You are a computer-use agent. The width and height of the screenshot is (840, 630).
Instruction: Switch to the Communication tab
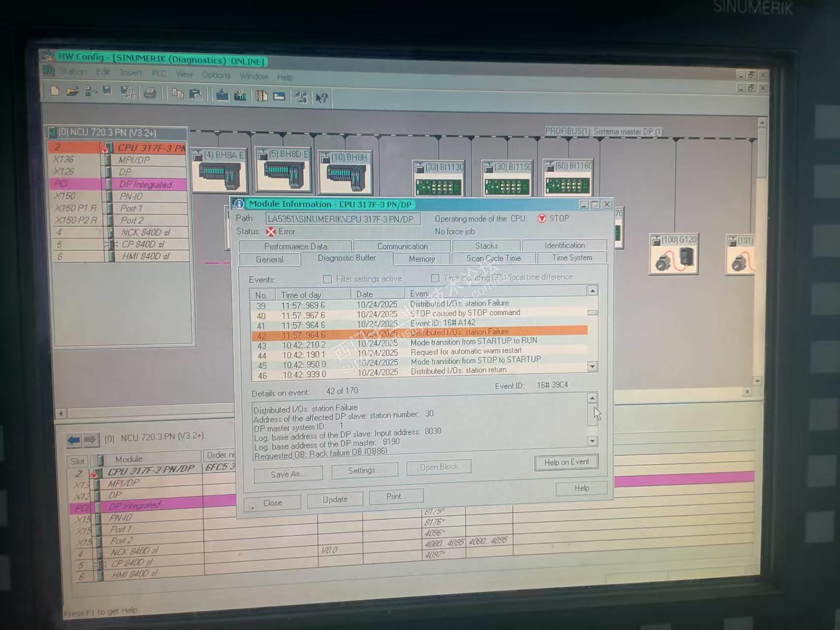point(402,246)
